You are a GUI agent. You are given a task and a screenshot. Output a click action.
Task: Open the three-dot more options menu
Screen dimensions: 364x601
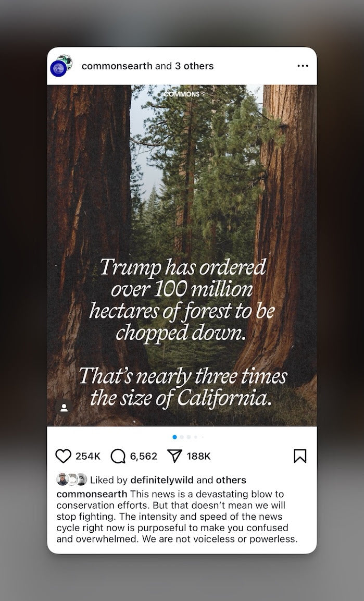pos(303,66)
